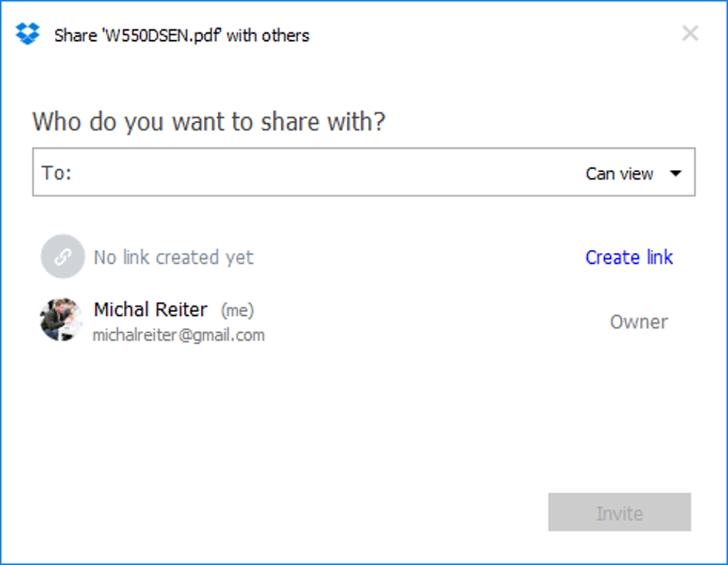Click the black arrow beside Can view
Viewport: 728px width, 565px height.
click(675, 174)
